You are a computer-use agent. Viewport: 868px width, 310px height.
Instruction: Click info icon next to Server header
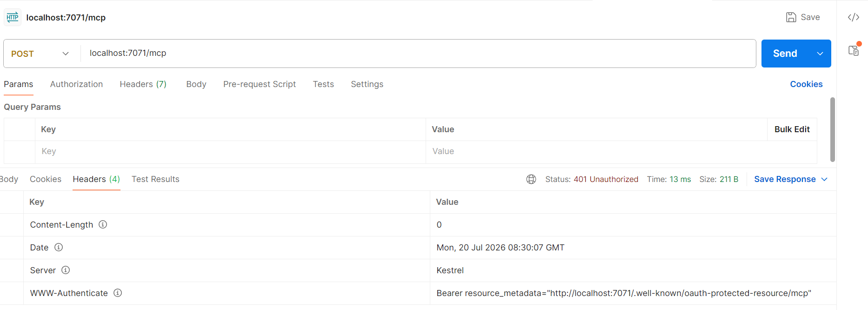click(x=66, y=270)
